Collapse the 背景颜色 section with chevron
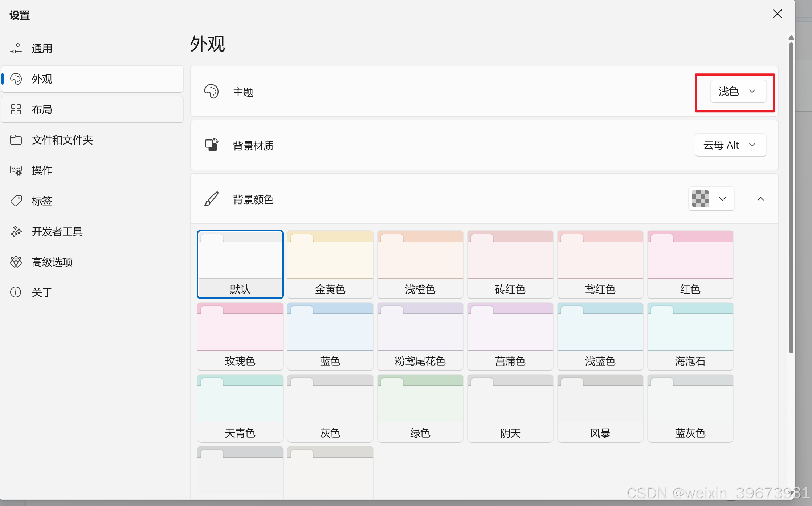 (x=760, y=199)
